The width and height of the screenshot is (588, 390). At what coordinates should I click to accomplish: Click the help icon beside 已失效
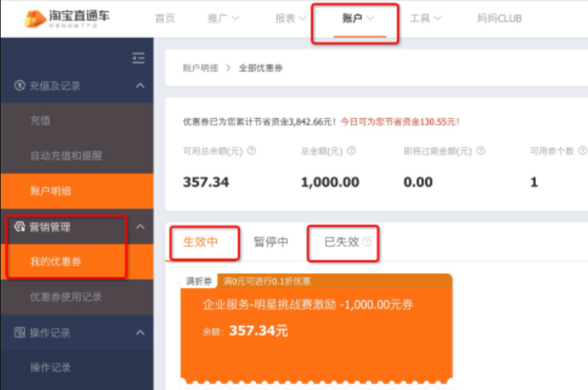point(367,242)
